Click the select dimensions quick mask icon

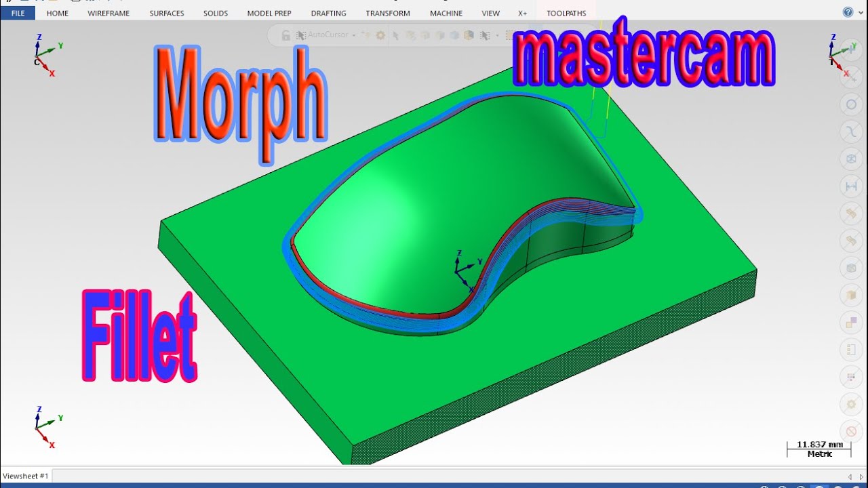850,186
